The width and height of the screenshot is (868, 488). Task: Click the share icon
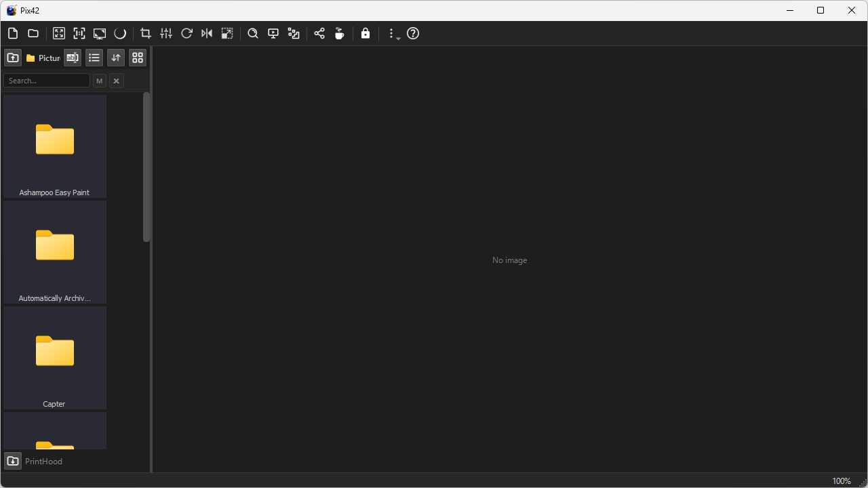[319, 33]
